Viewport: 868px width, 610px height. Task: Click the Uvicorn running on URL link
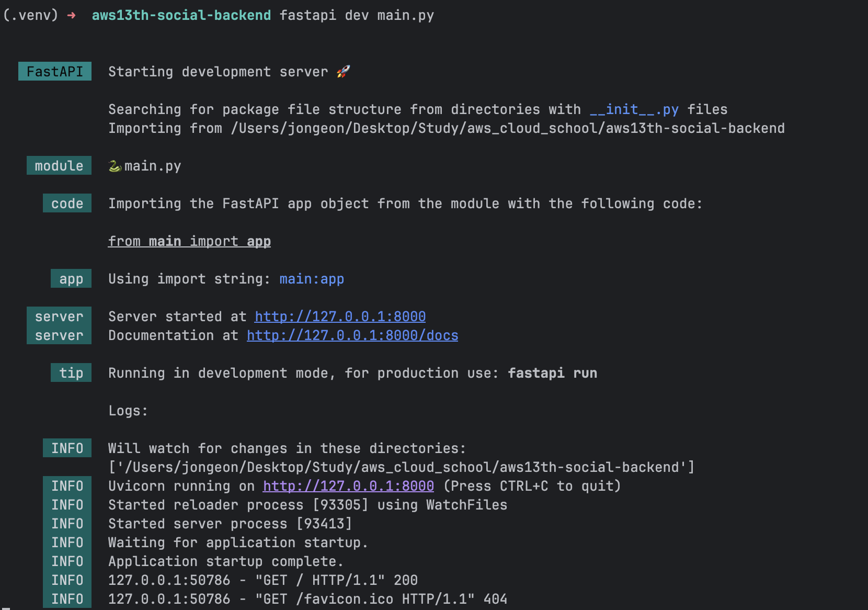(x=348, y=486)
